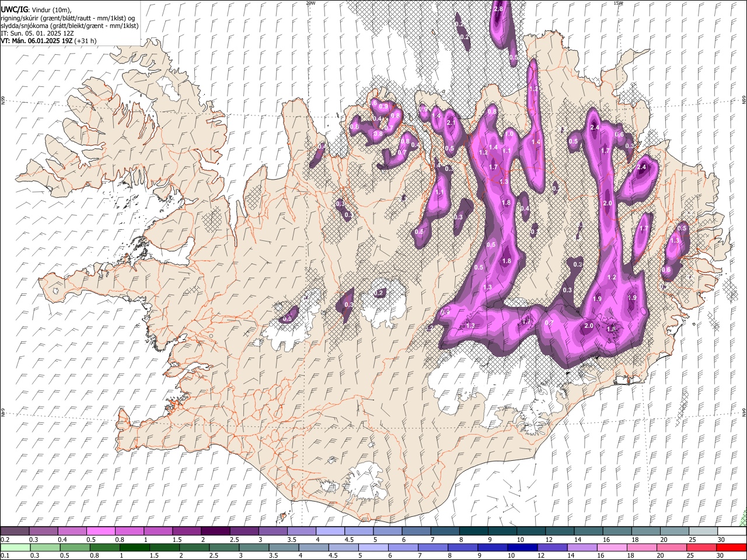This screenshot has height=560, width=747.
Task: Click the 20W longitude label
Action: click(311, 3)
